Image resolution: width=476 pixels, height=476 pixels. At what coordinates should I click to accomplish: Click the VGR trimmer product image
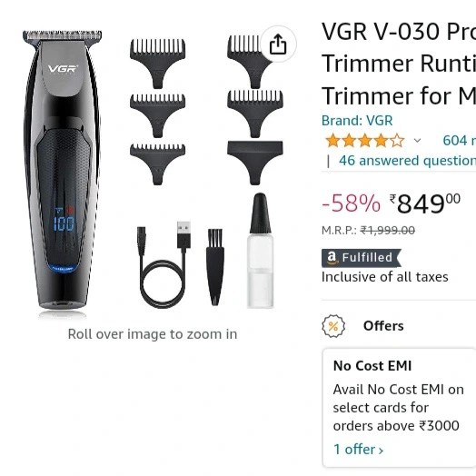[63, 170]
